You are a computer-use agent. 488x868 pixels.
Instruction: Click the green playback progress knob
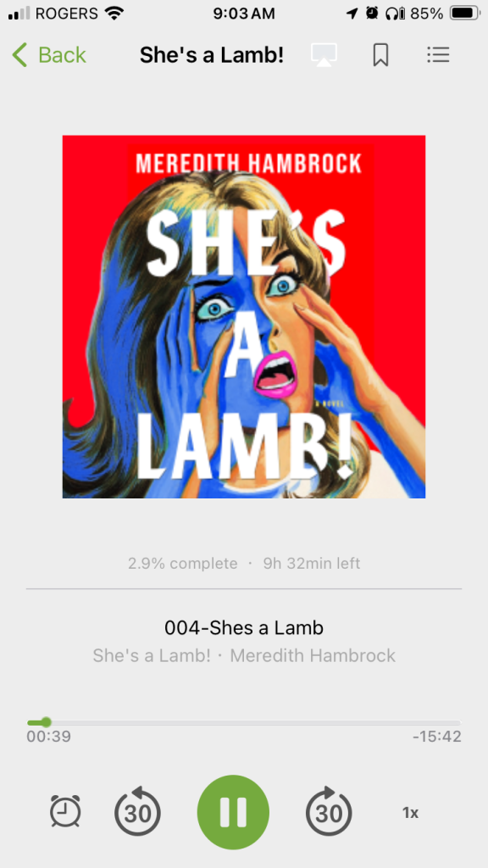click(46, 722)
